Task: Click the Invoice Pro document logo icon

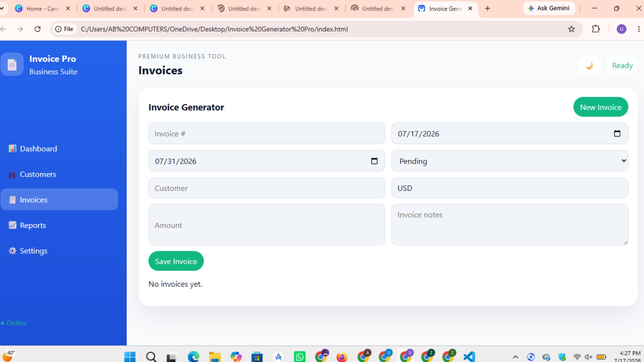Action: 12,64
